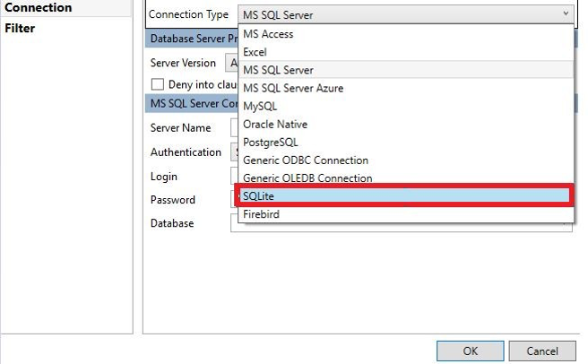
Task: Select Generic ODBC Connection
Action: pos(406,160)
